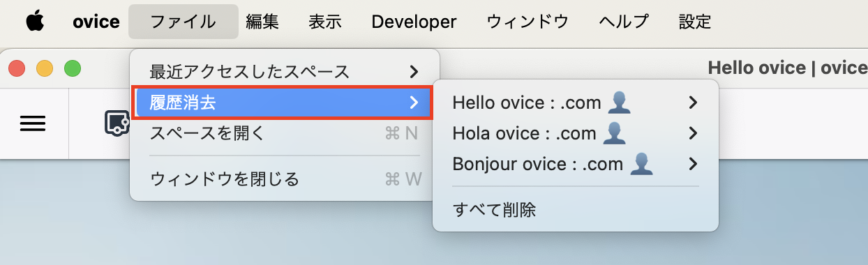Click the Hello ovice | ovice window title

[788, 68]
